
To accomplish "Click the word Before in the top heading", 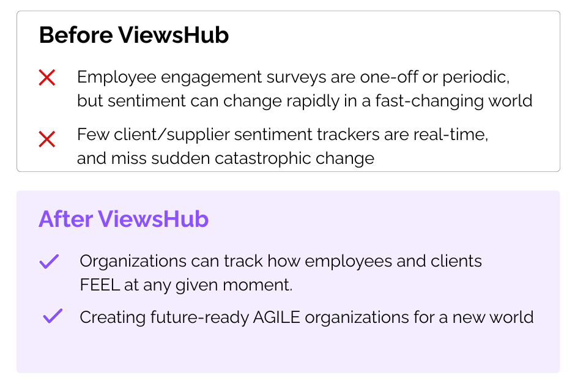I will [76, 35].
